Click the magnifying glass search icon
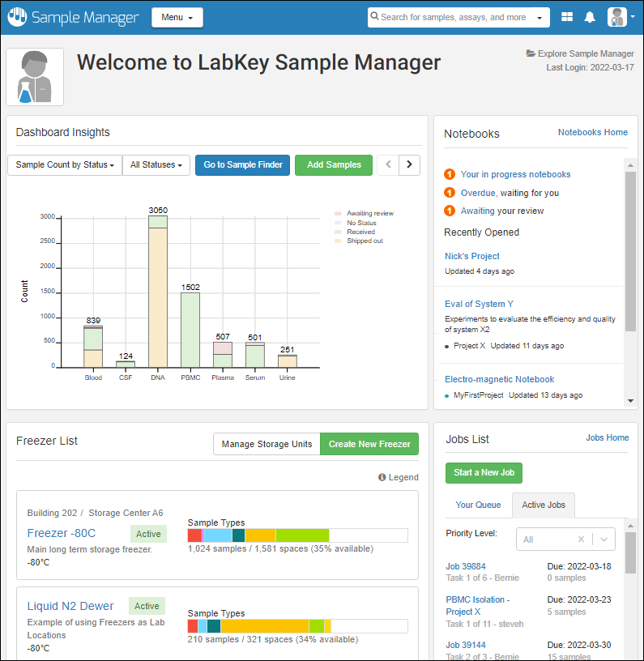644x661 pixels. (x=374, y=17)
